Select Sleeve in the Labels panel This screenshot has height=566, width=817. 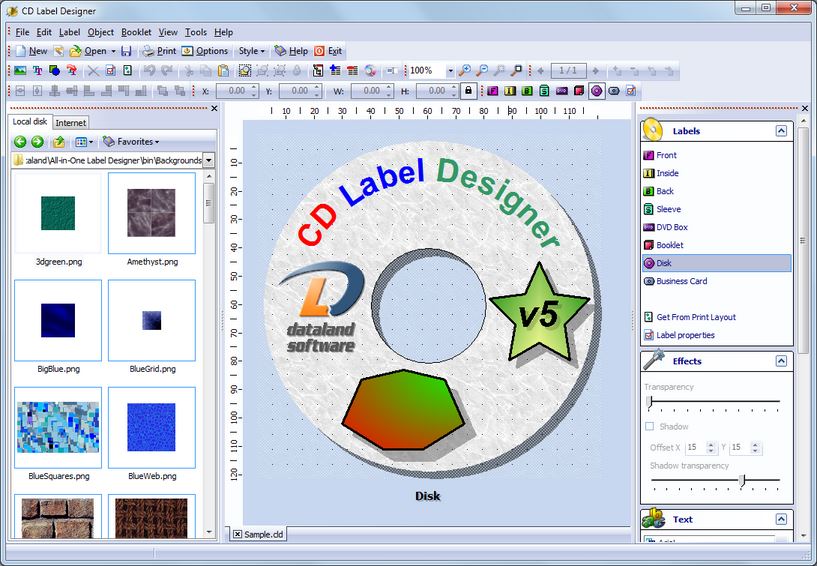(x=669, y=210)
